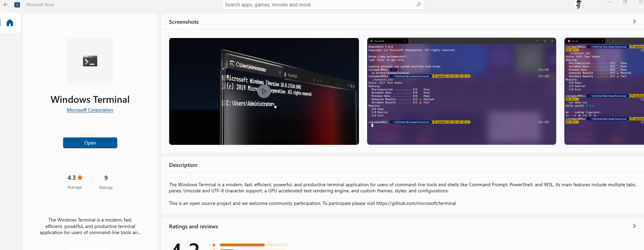Click the 5-star rating bar
This screenshot has width=644, height=250.
[x=253, y=245]
